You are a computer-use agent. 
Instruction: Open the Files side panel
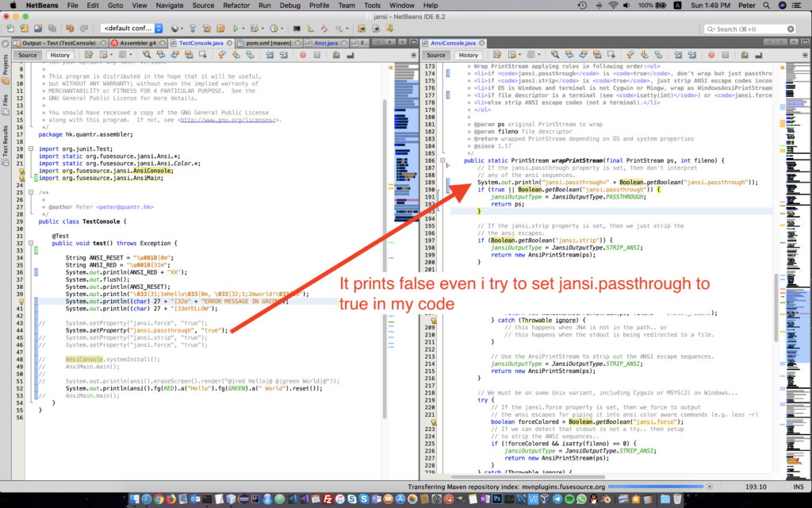(6, 105)
